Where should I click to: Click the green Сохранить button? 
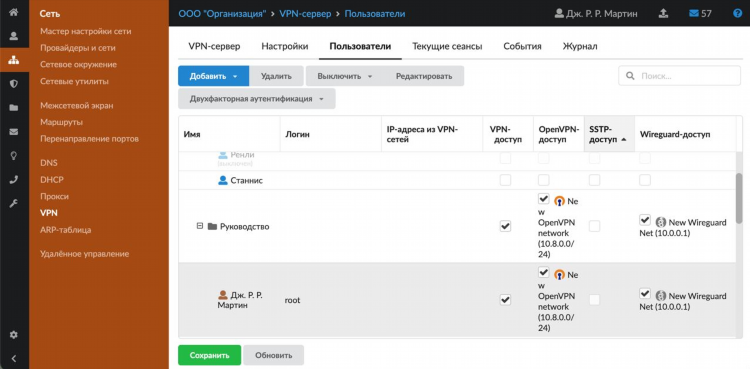[209, 356]
